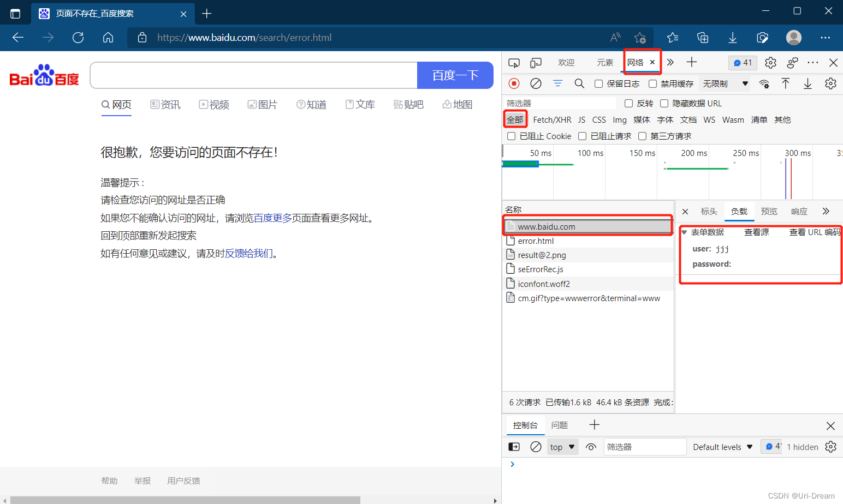843x504 pixels.
Task: Open the browser downloads icon
Action: click(733, 38)
